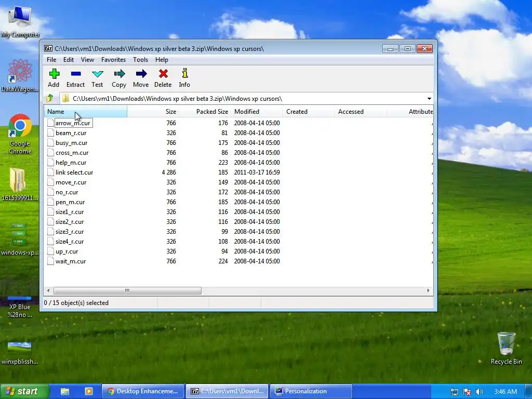Screen dimensions: 532x399
Task: Select move_r.cur file
Action: coord(71,182)
